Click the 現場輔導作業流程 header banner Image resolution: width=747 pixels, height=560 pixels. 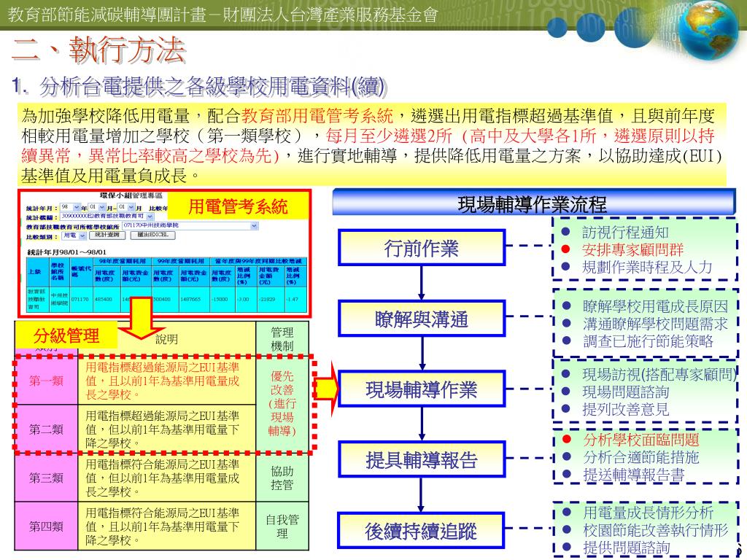[x=533, y=203]
